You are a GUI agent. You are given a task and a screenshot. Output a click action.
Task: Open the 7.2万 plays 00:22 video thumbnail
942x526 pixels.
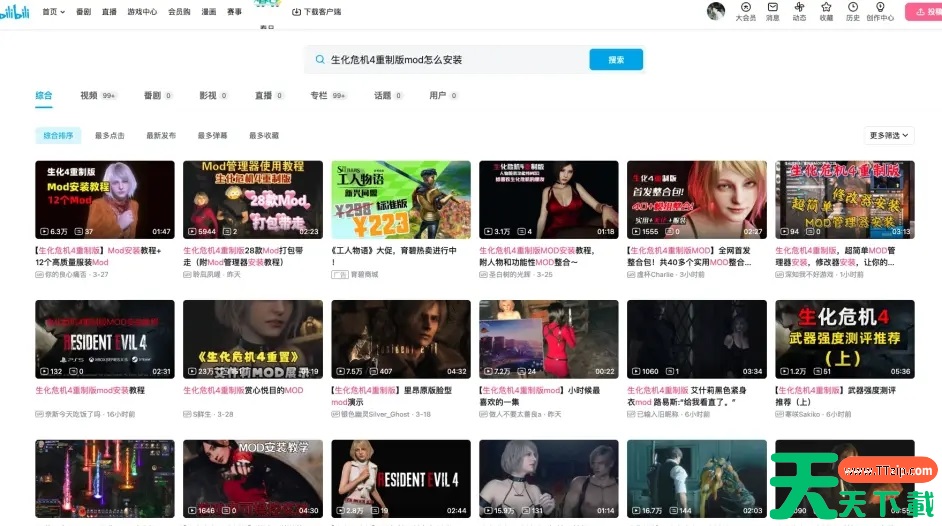tap(548, 339)
